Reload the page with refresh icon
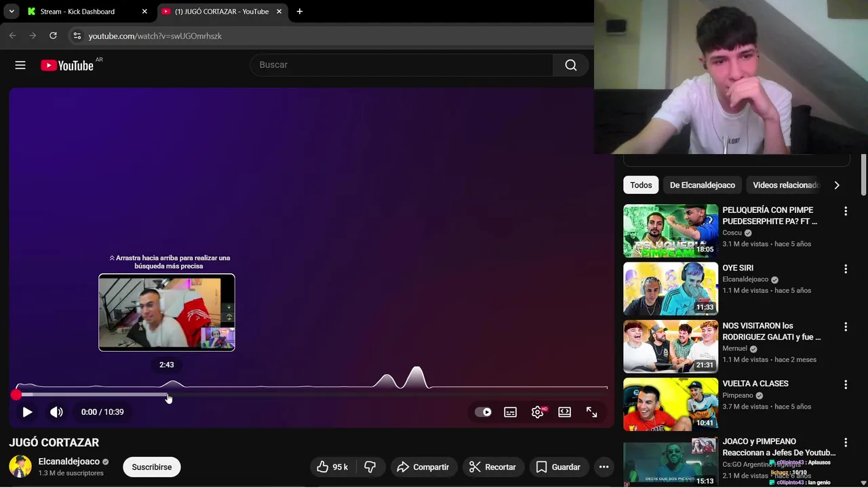This screenshot has height=488, width=868. pyautogui.click(x=53, y=35)
